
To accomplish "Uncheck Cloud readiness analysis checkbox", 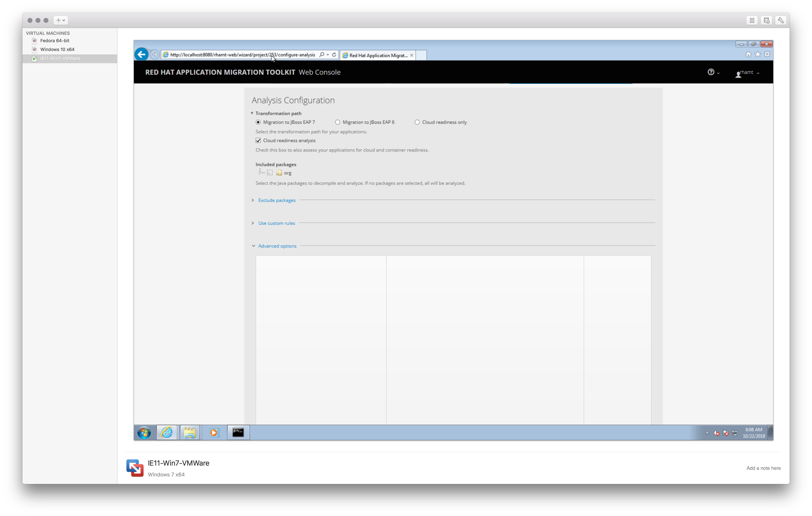I will point(258,140).
